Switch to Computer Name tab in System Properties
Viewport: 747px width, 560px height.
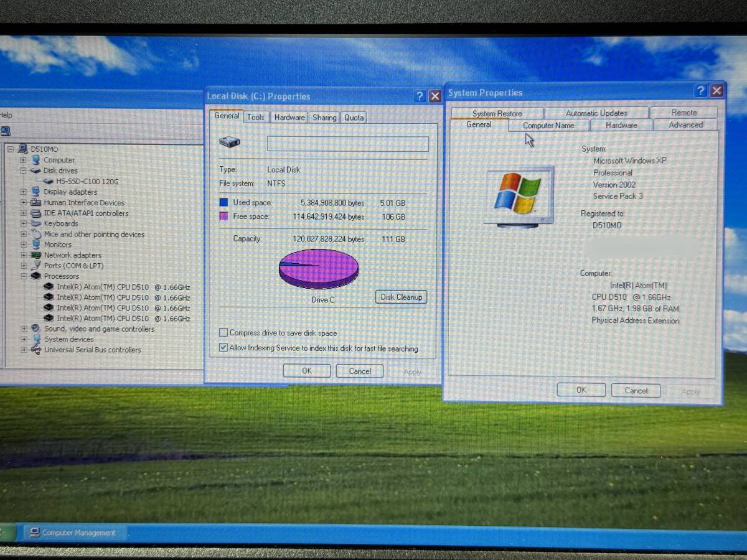(548, 125)
